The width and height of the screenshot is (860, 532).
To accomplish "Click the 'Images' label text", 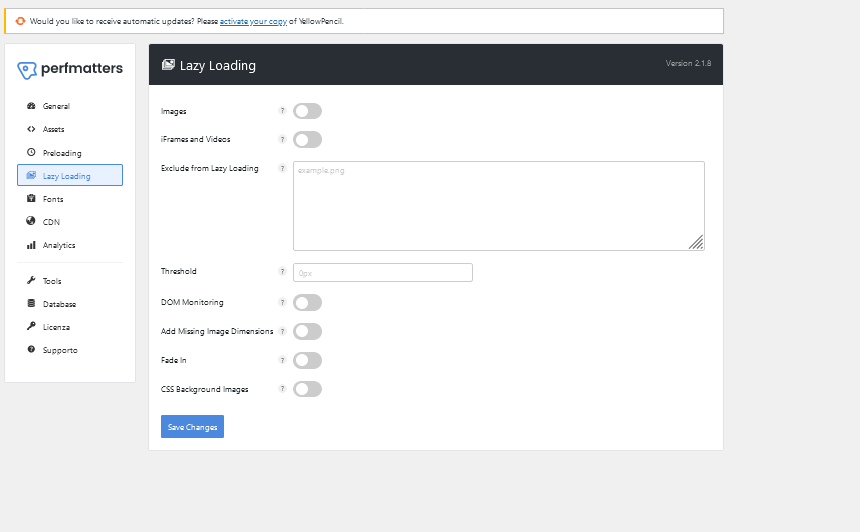I will (173, 111).
